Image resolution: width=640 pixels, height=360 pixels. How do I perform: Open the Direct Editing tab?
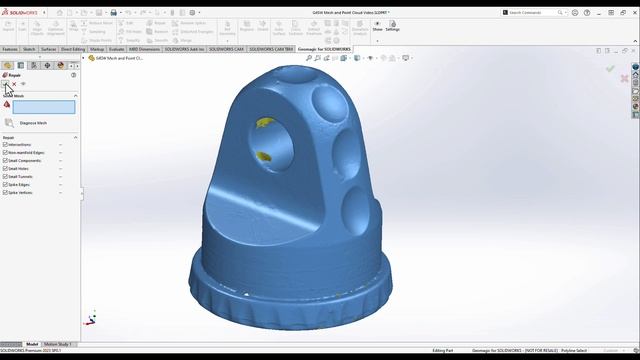tap(73, 49)
